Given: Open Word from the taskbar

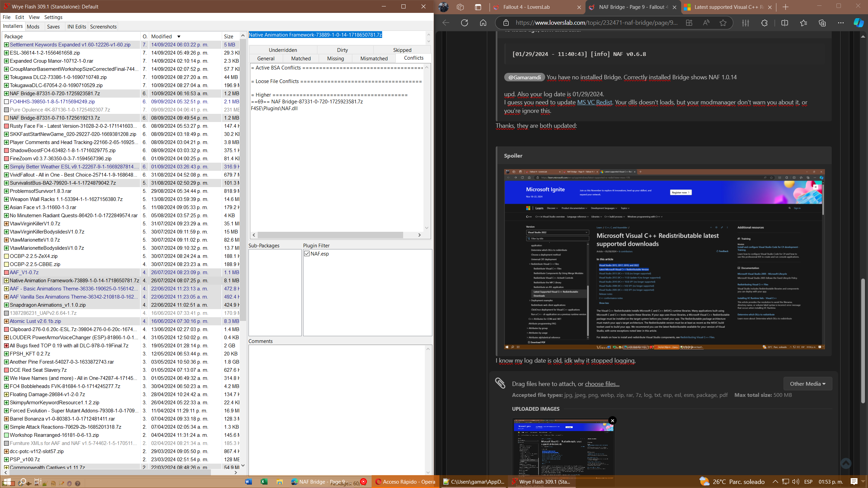Looking at the screenshot, I should coord(248,482).
